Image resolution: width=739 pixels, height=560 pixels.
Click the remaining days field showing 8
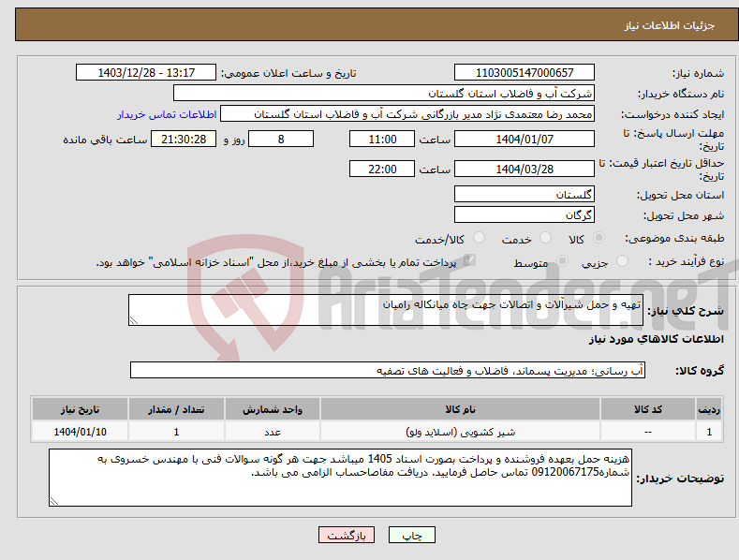pos(281,139)
